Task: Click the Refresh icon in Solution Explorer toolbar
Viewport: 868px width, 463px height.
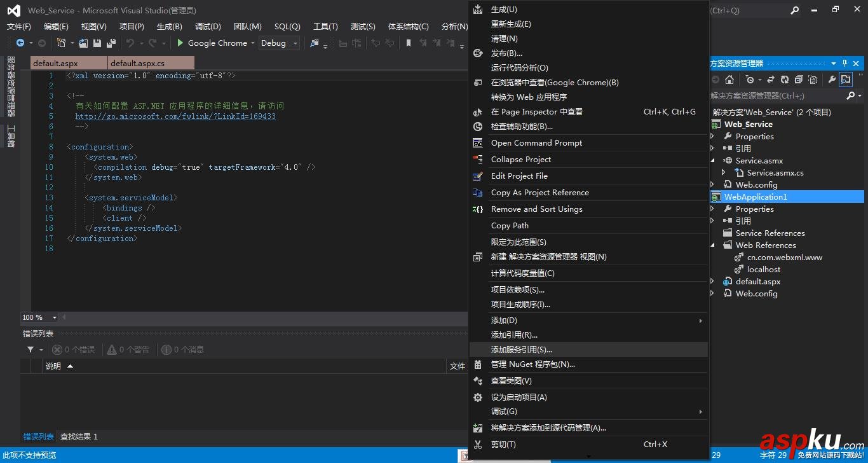Action: (x=785, y=79)
